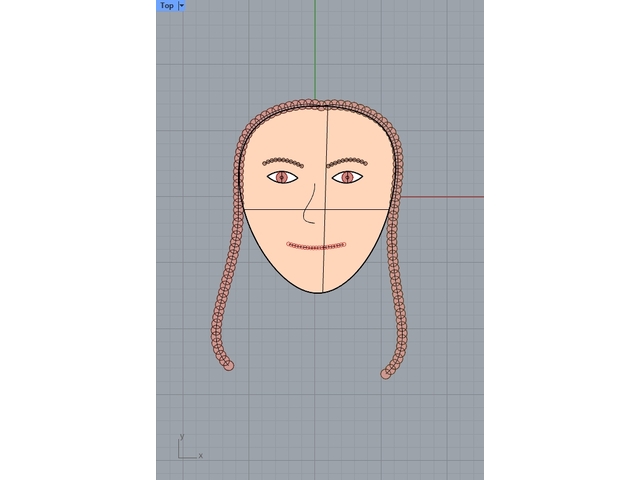This screenshot has height=480, width=640.
Task: Click the nose curve on the face
Action: point(309,205)
